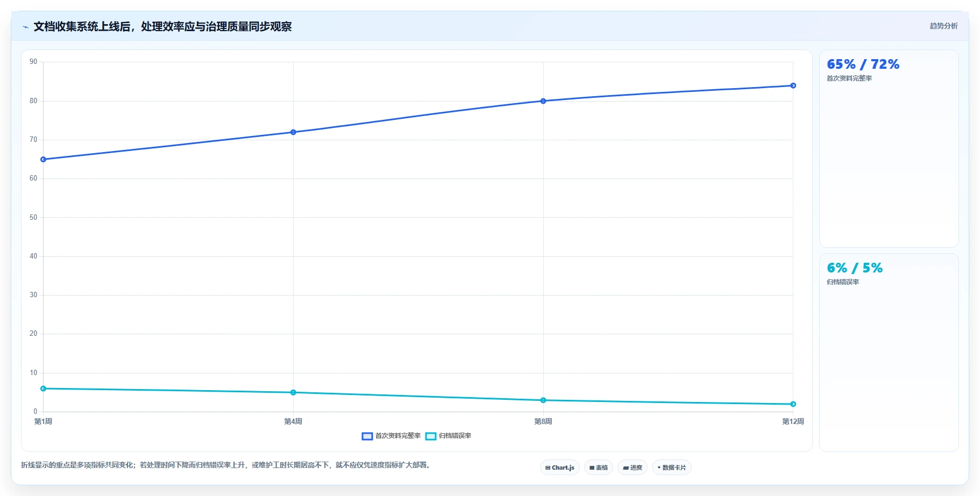Screen dimensions: 980x496
Task: Click the 进度 tag icon
Action: [626, 468]
